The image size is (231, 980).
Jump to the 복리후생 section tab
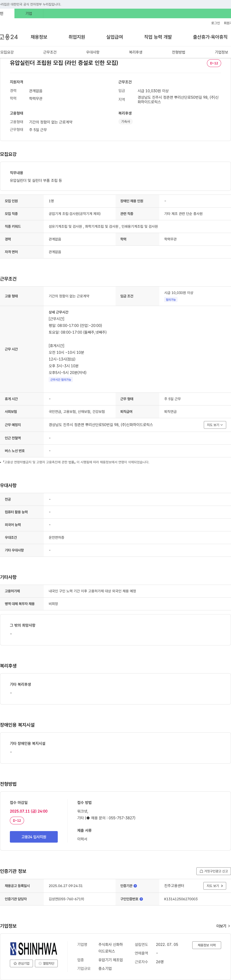coord(135,52)
